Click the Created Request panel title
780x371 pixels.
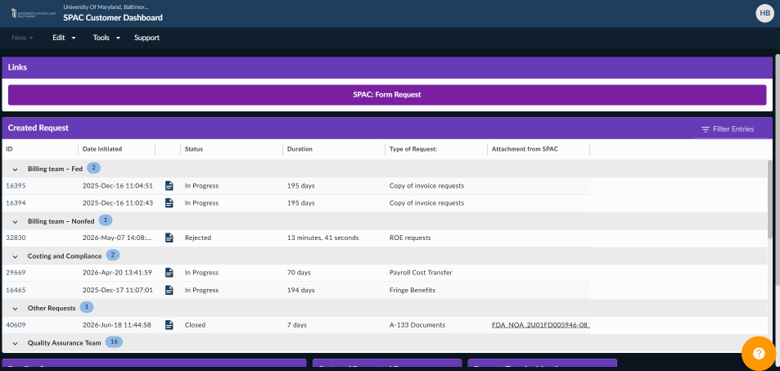(x=38, y=128)
